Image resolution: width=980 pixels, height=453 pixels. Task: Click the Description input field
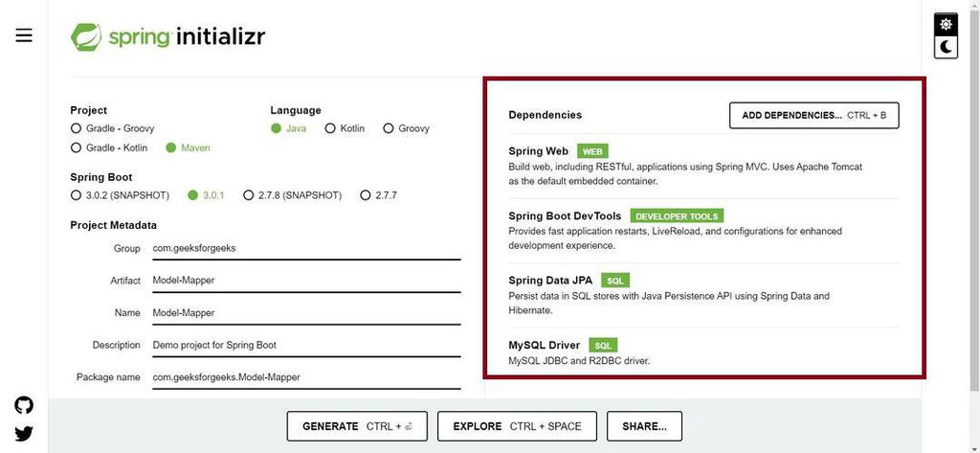pyautogui.click(x=304, y=345)
